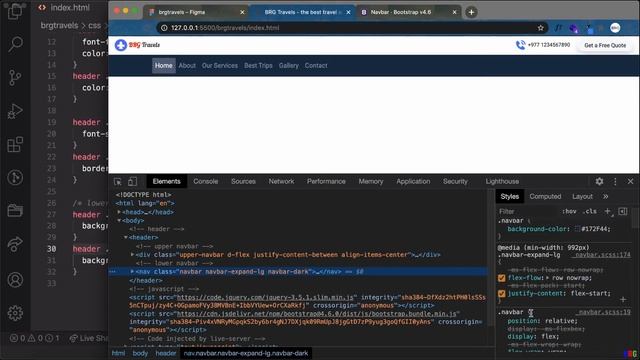Image resolution: width=640 pixels, height=360 pixels.
Task: Bookmark the page with the star icon
Action: tap(540, 28)
